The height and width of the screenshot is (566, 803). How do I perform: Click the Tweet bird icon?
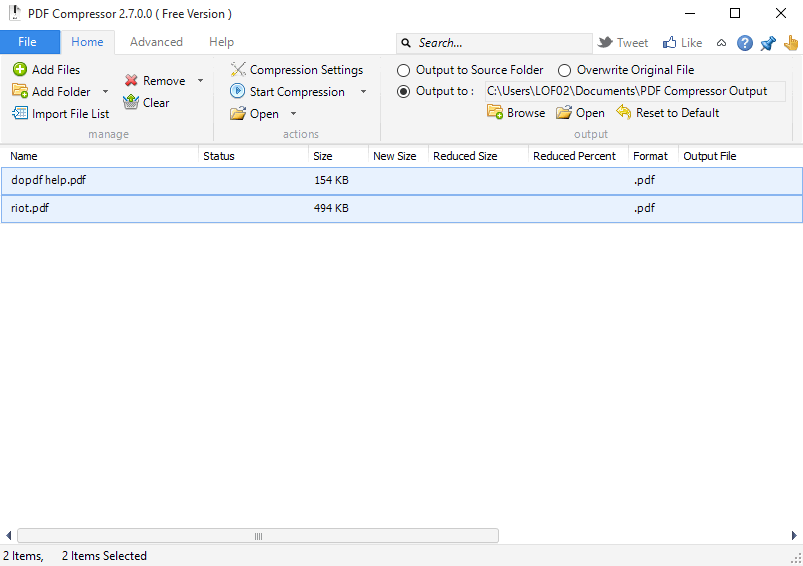pos(605,42)
